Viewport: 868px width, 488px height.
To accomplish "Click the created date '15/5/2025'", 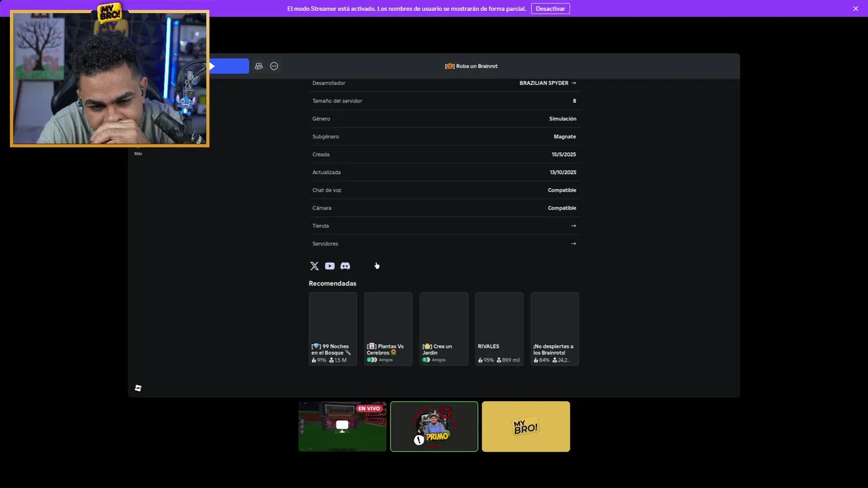I will 564,155.
